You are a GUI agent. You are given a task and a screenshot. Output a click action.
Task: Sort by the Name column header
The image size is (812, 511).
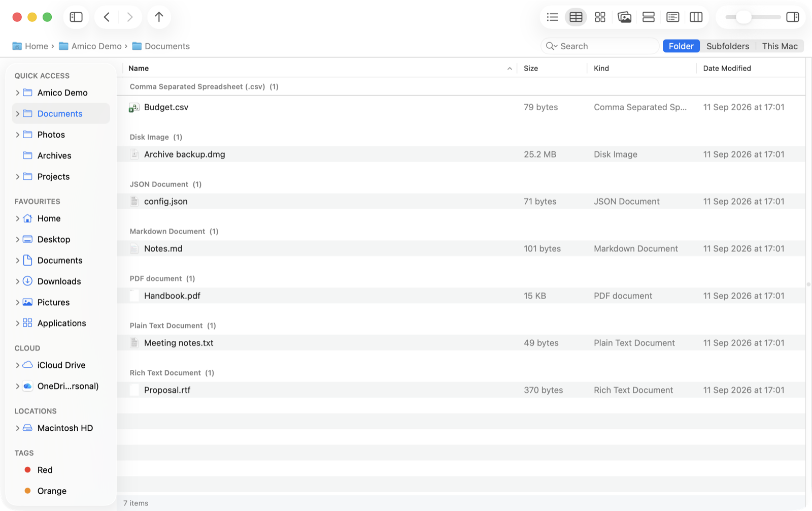pos(320,69)
